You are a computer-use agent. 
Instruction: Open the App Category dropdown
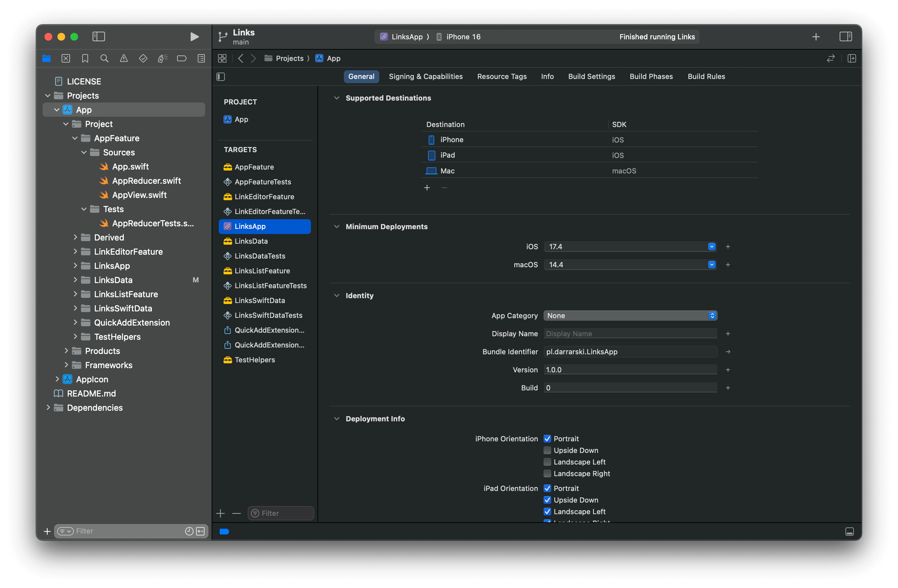pyautogui.click(x=630, y=316)
